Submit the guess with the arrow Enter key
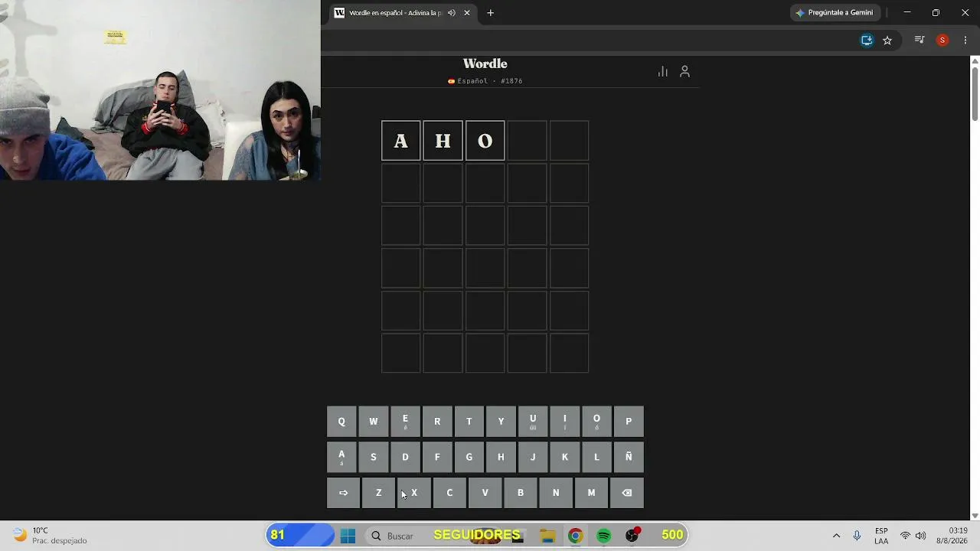The image size is (980, 551). coord(343,493)
